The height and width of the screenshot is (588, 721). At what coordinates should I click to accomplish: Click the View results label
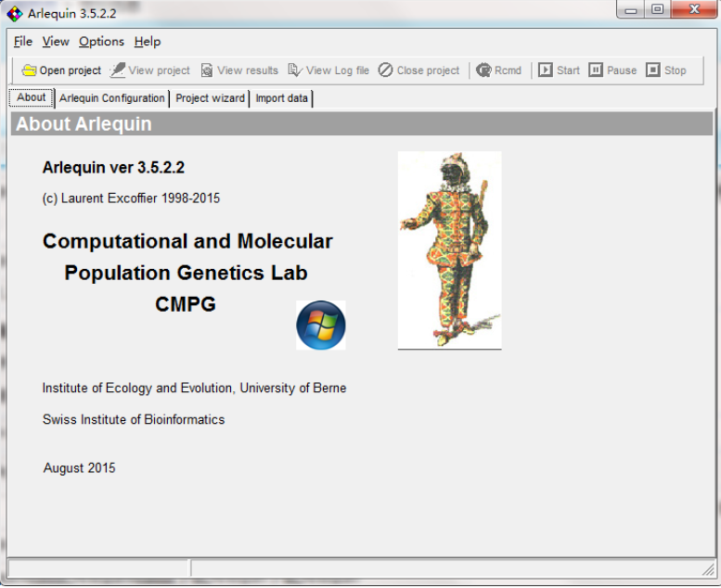coord(248,70)
